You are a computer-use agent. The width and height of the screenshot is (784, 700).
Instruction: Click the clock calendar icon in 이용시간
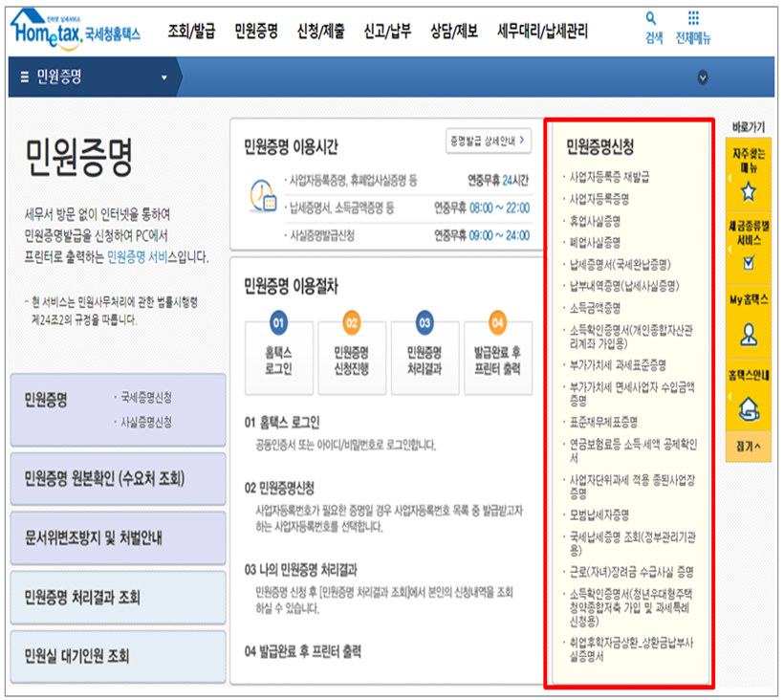263,196
